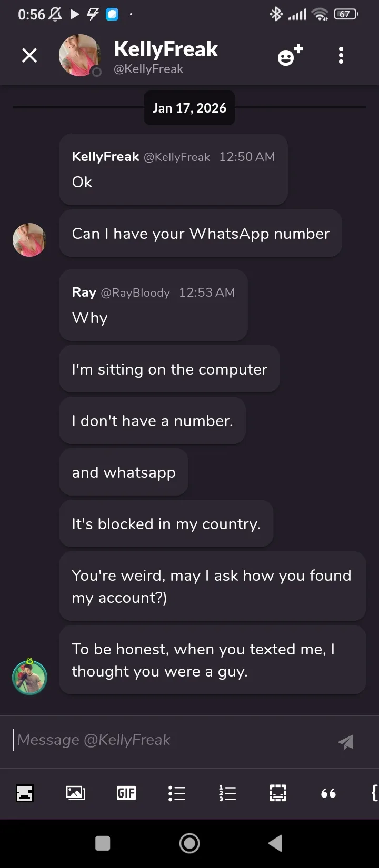Focus the Message @KellyFreak input field
Screen dimensions: 379x868
[168, 740]
